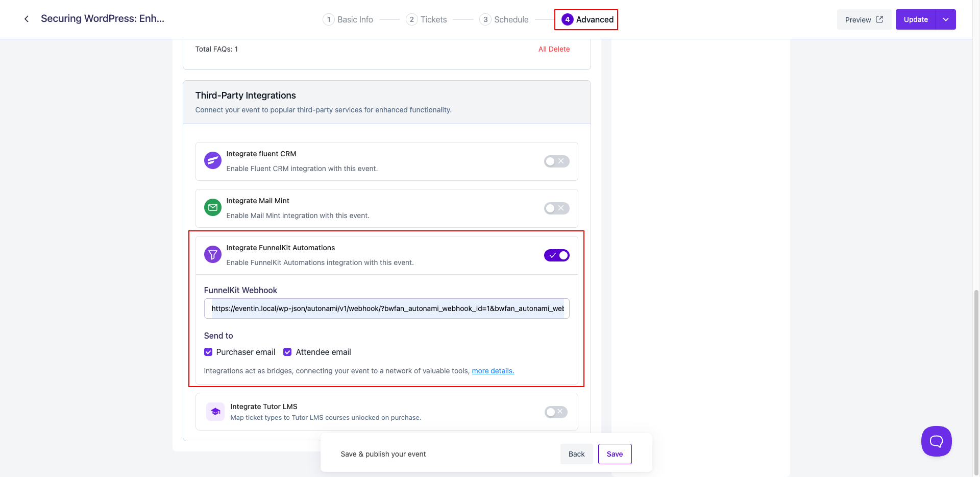The height and width of the screenshot is (477, 980).
Task: Click the external link icon on Preview
Action: (879, 19)
